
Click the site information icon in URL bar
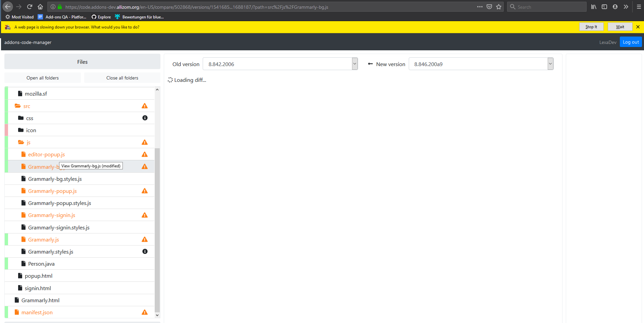coord(53,7)
